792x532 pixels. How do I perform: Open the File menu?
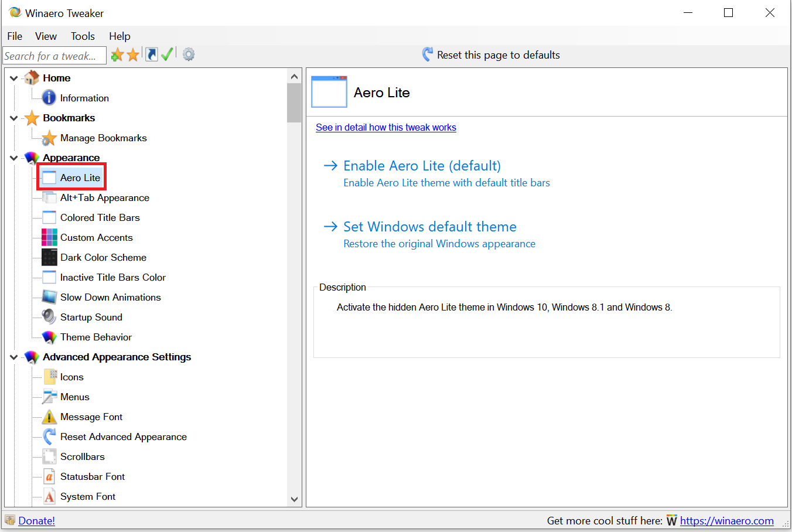pos(15,36)
